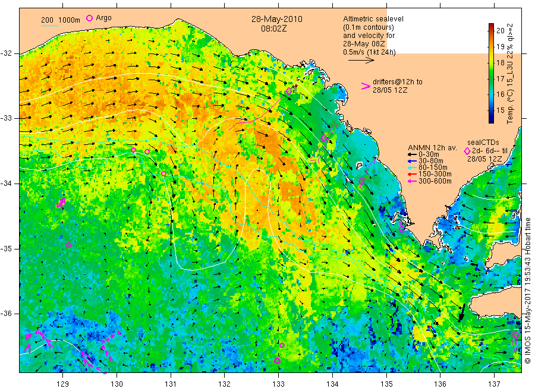
Task: Click the red 150-300m legend arrow
Action: 412,174
